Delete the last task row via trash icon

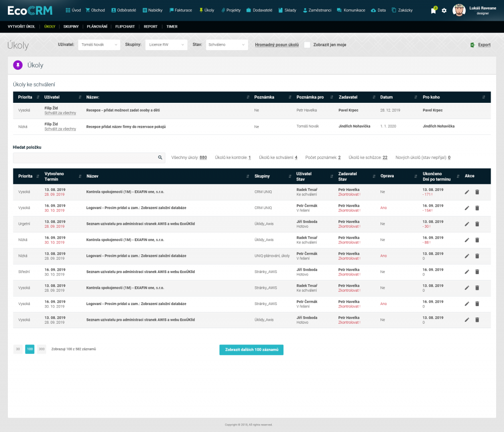tap(477, 320)
